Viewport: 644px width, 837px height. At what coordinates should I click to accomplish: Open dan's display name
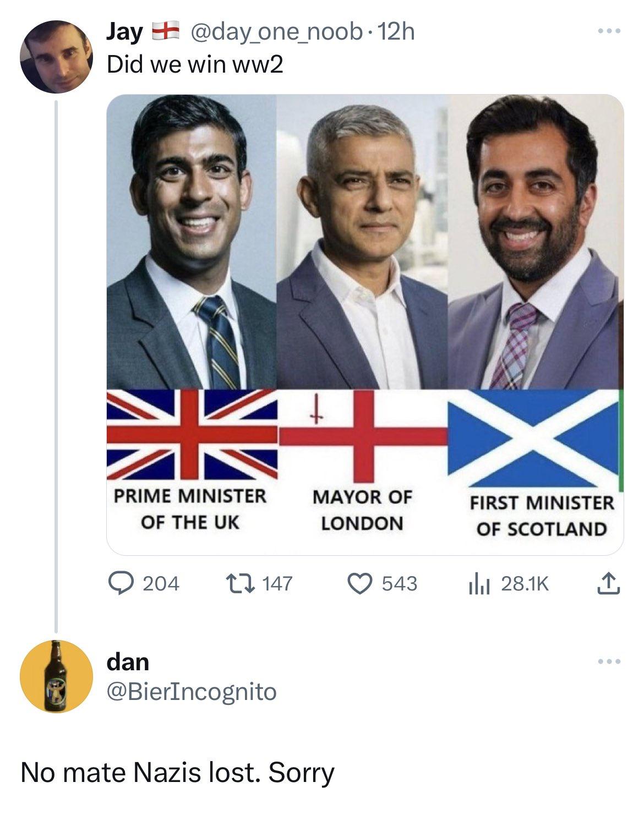tap(128, 661)
